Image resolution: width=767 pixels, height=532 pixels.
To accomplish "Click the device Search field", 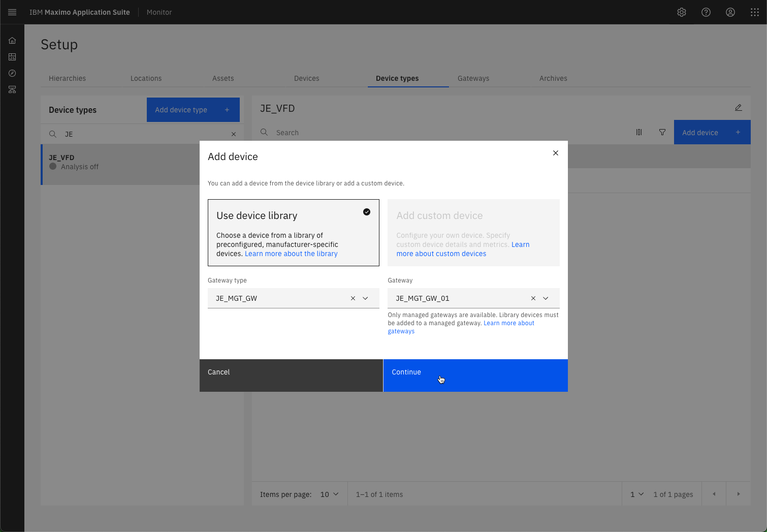I will (x=442, y=133).
